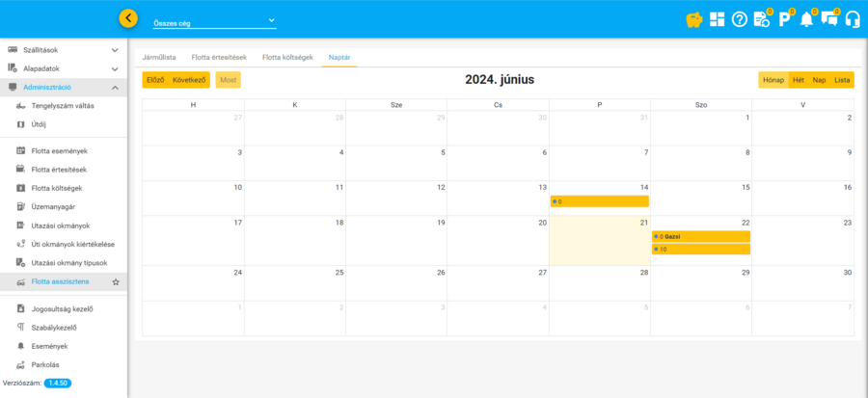Viewport: 868px width, 398px height.
Task: Click the parking P icon in header
Action: [784, 19]
